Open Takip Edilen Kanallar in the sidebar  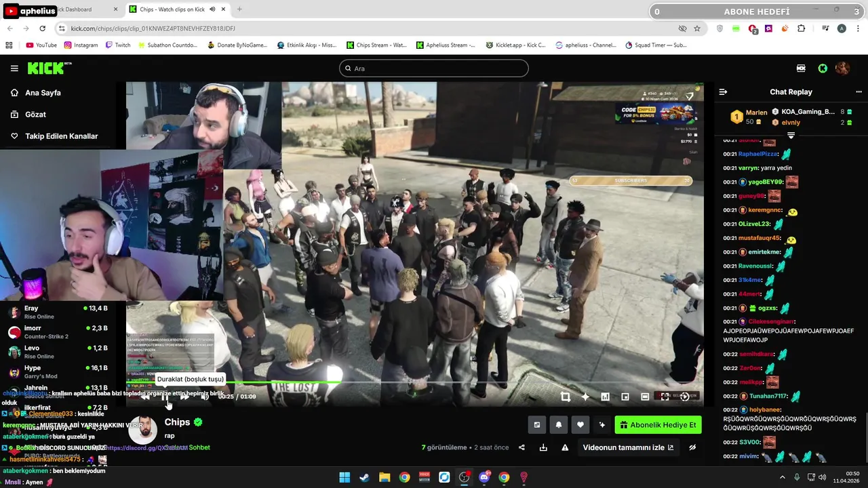[x=61, y=136]
